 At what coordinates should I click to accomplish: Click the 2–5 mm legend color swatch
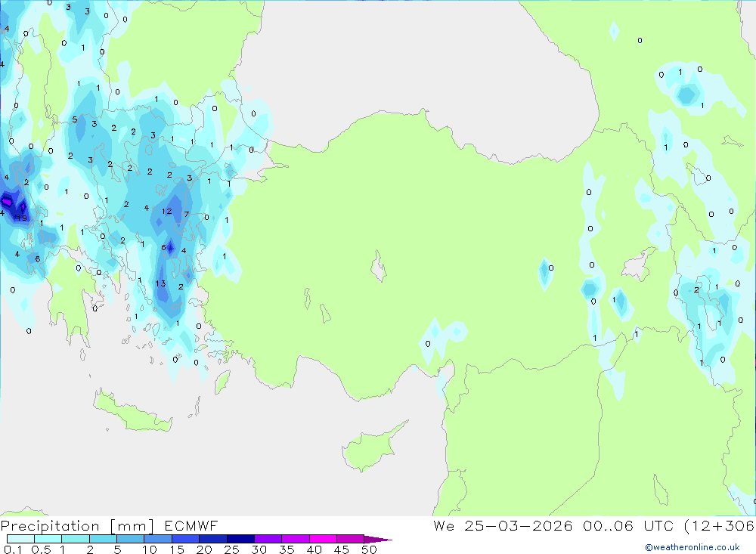[x=103, y=539]
